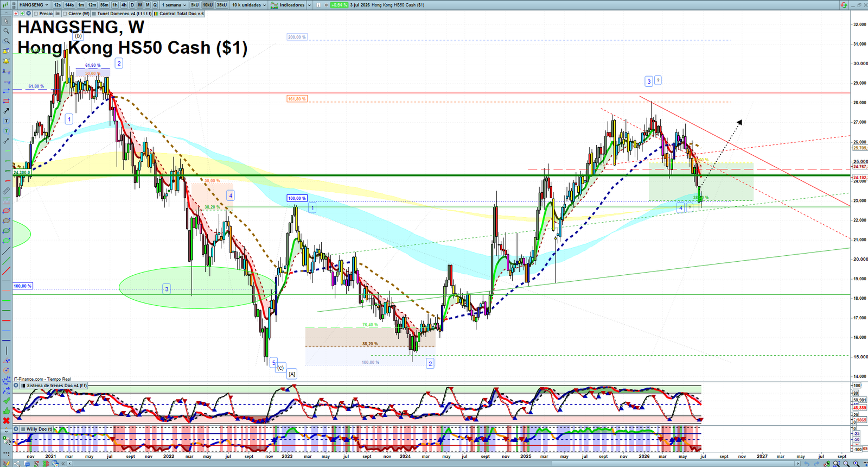Open the 1 semana timeframe dropdown
The width and height of the screenshot is (868, 467).
pyautogui.click(x=174, y=5)
